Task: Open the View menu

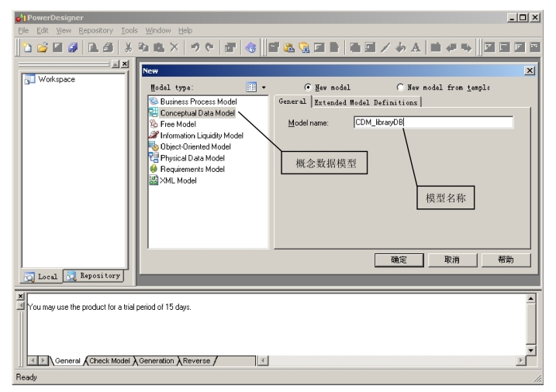Action: tap(64, 30)
